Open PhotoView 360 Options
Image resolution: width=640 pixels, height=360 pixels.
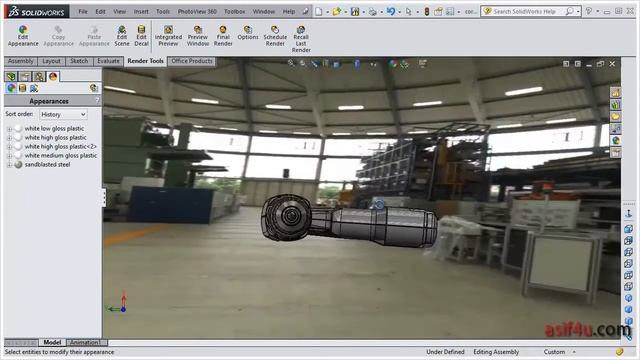[248, 33]
